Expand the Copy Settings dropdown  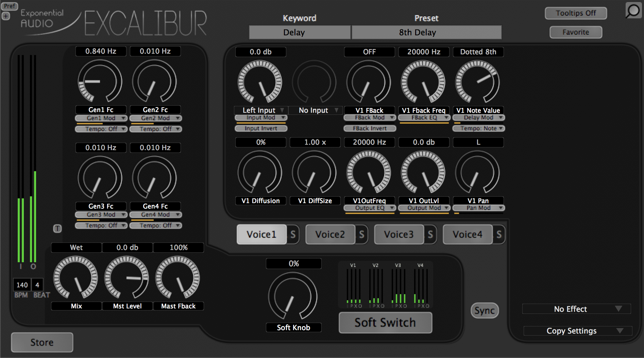[x=578, y=331]
